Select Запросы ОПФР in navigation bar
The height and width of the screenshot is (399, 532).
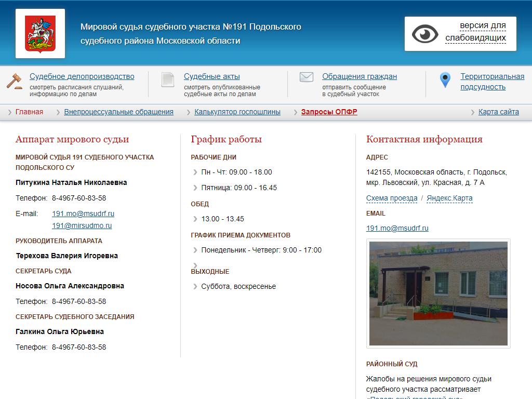pyautogui.click(x=329, y=112)
